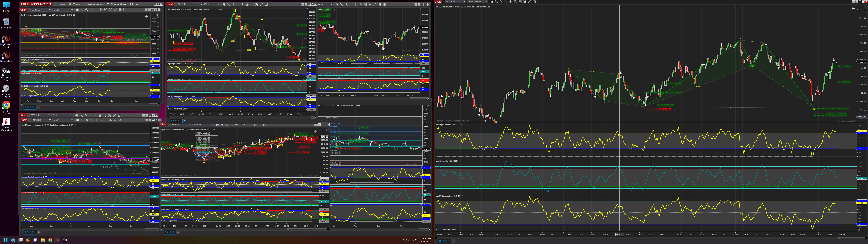Viewport: 868px width, 244px height.
Task: Add new tab next to NQ 12-22 tab
Action: click(452, 241)
